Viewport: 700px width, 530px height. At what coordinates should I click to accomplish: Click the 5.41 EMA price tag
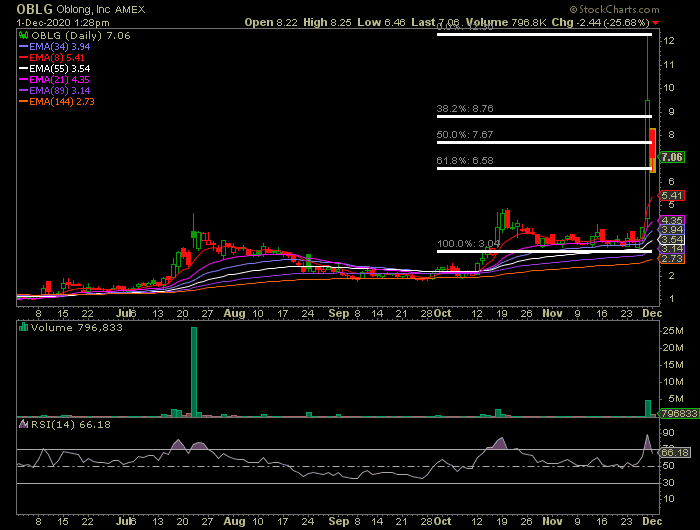click(x=672, y=196)
